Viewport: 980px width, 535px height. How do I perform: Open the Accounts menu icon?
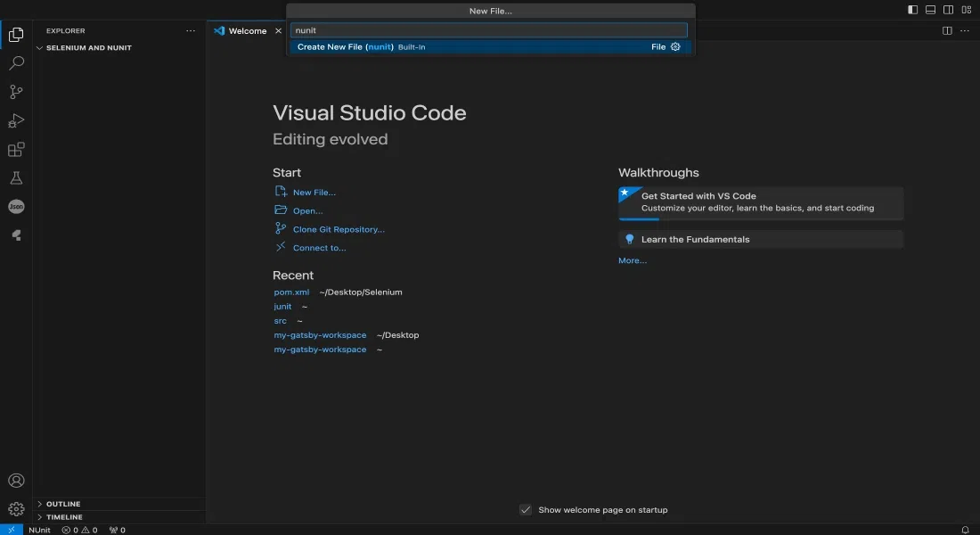16,481
